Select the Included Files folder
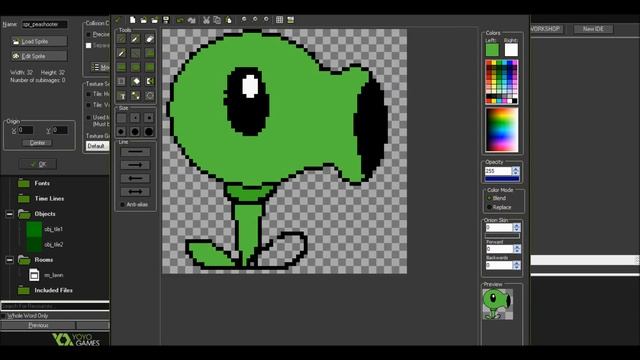Screen dimensions: 640x360 tap(53, 290)
